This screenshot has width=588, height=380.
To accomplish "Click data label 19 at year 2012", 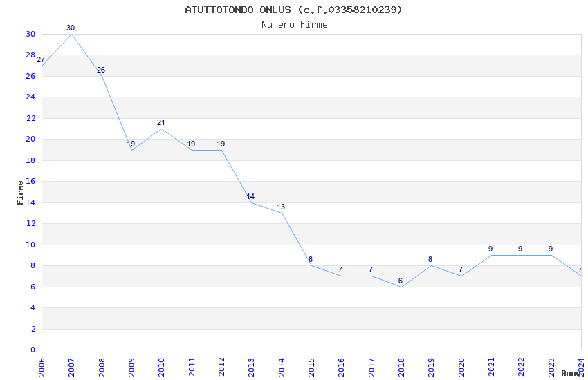I will (221, 144).
